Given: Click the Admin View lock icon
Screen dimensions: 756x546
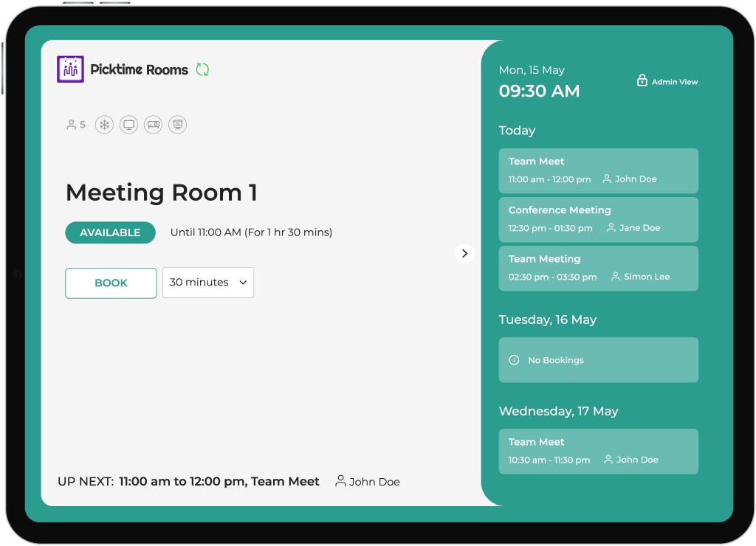Looking at the screenshot, I should (x=642, y=80).
